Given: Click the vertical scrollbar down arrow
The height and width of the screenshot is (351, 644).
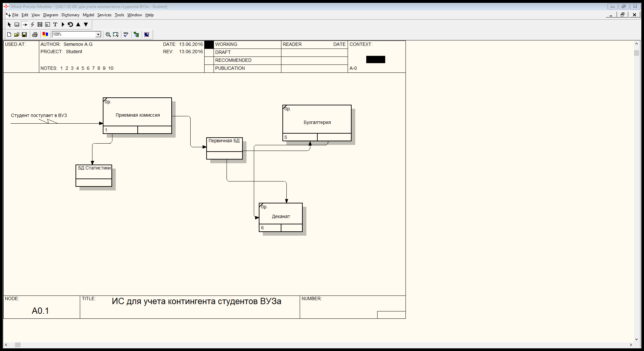Looking at the screenshot, I should [636, 339].
